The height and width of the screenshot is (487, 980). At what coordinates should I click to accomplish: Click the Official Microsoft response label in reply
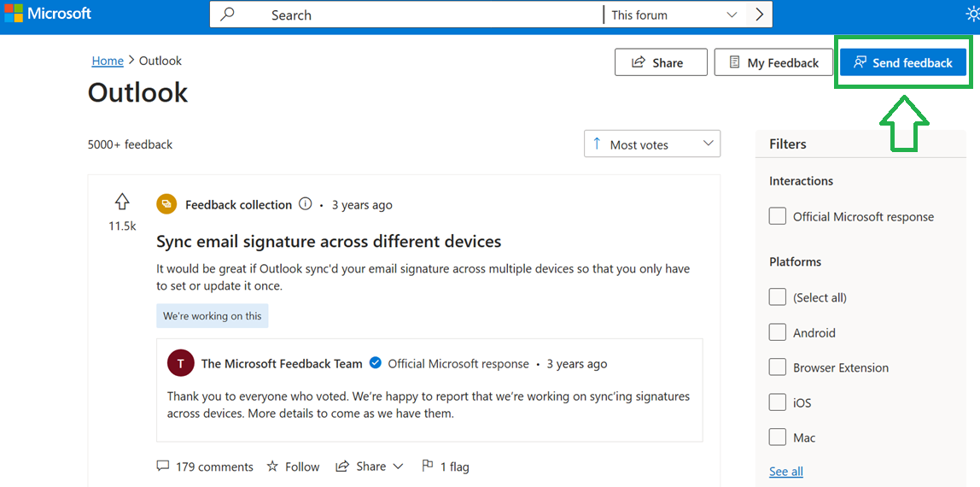[458, 363]
